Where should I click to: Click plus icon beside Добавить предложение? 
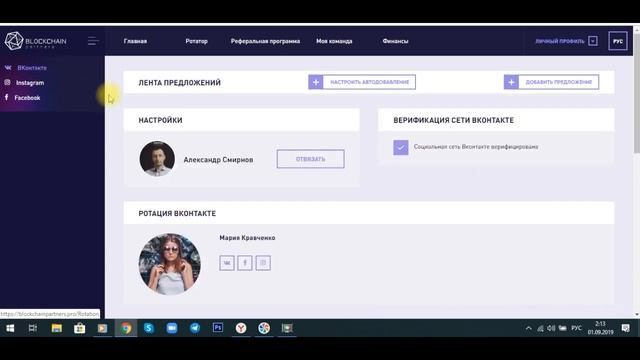(511, 82)
